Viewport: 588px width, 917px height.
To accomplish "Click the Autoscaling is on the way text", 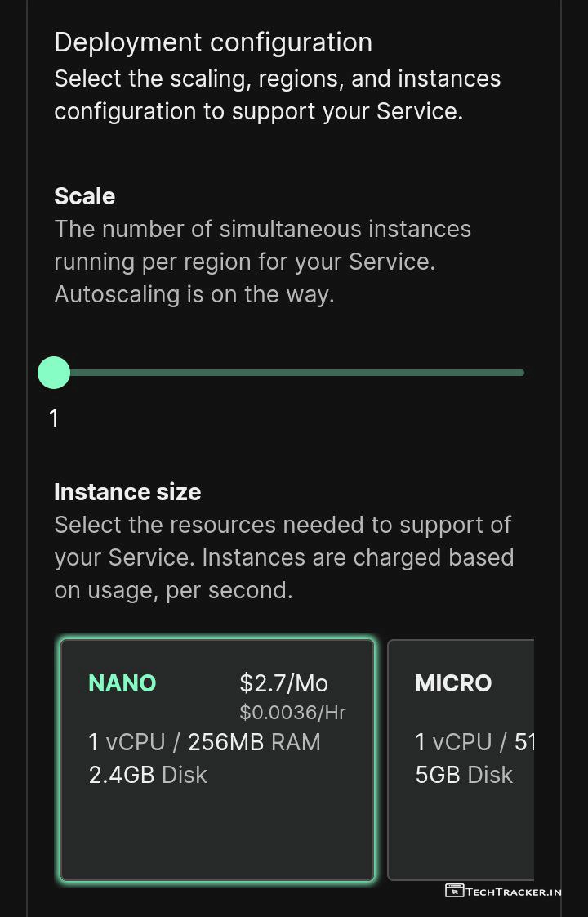I will [x=194, y=294].
